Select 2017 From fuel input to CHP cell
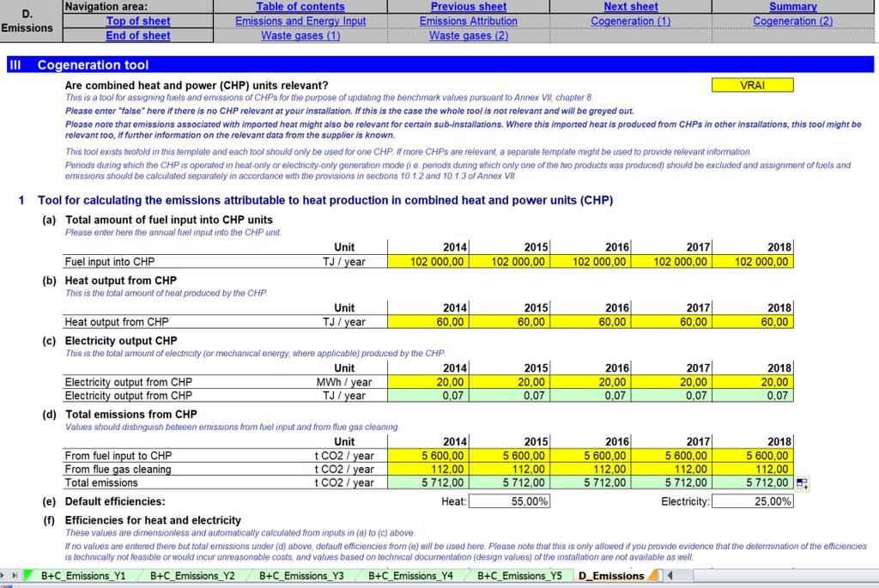 tap(671, 456)
